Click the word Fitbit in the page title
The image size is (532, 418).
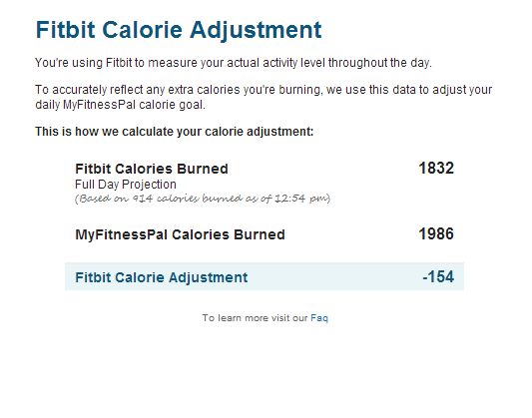[x=65, y=30]
